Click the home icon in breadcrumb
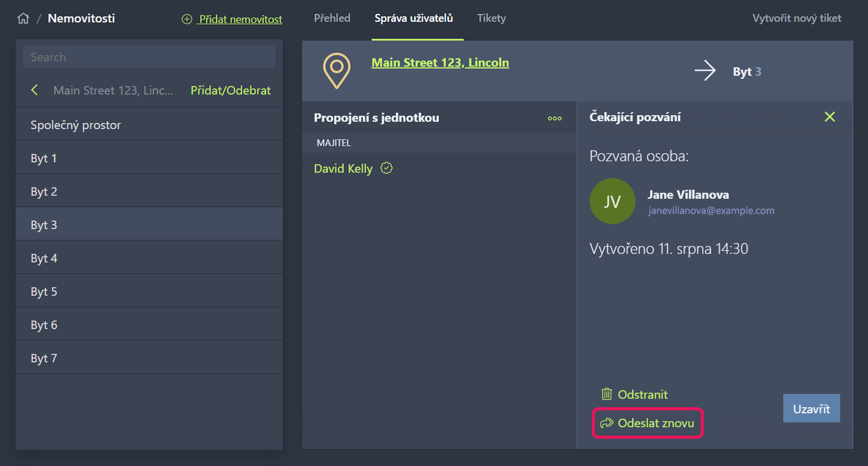This screenshot has height=466, width=868. (x=23, y=18)
